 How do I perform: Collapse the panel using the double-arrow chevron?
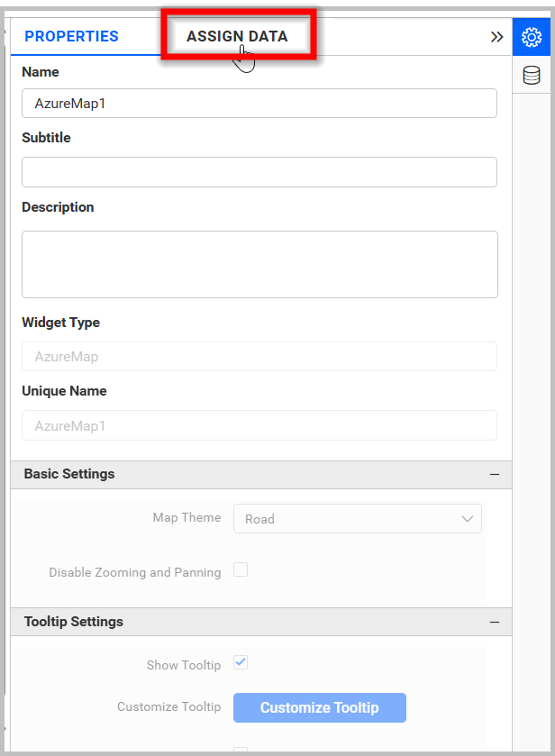tap(496, 38)
